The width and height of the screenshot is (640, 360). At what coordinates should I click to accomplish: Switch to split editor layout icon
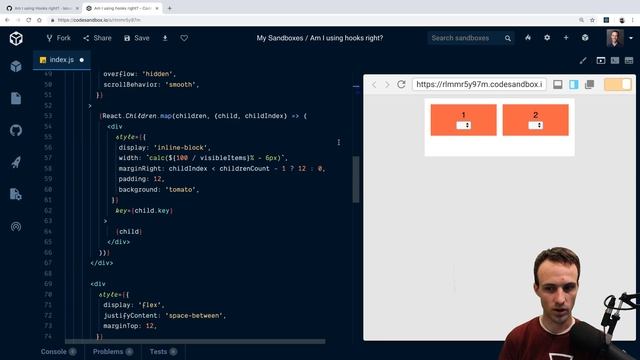[615, 61]
